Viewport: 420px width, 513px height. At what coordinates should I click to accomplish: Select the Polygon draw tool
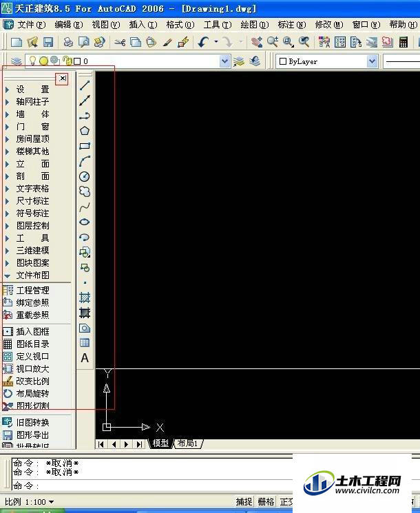[85, 131]
